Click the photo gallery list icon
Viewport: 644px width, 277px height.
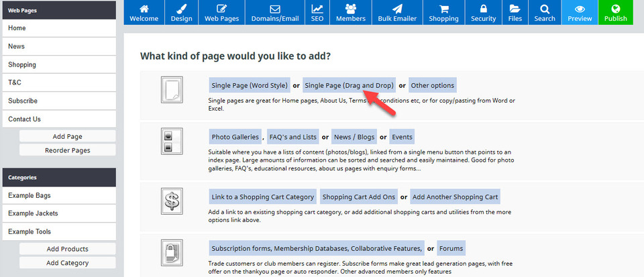(x=172, y=141)
